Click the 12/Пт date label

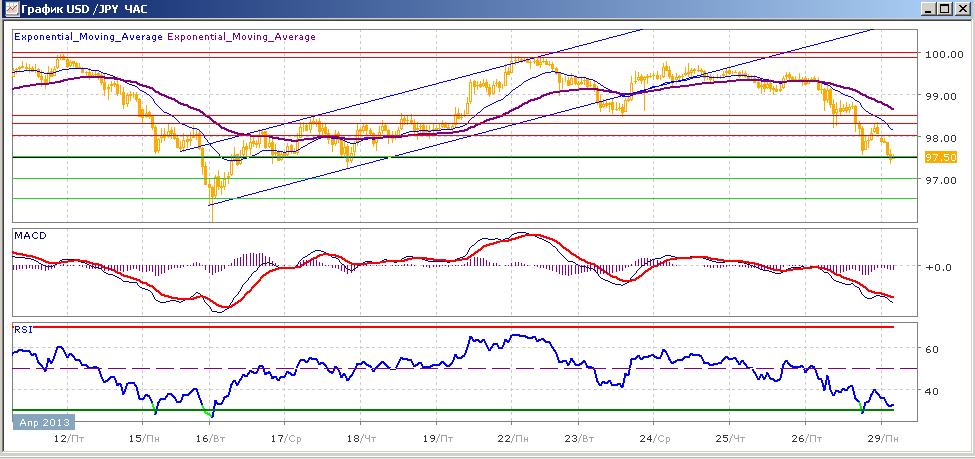[69, 438]
